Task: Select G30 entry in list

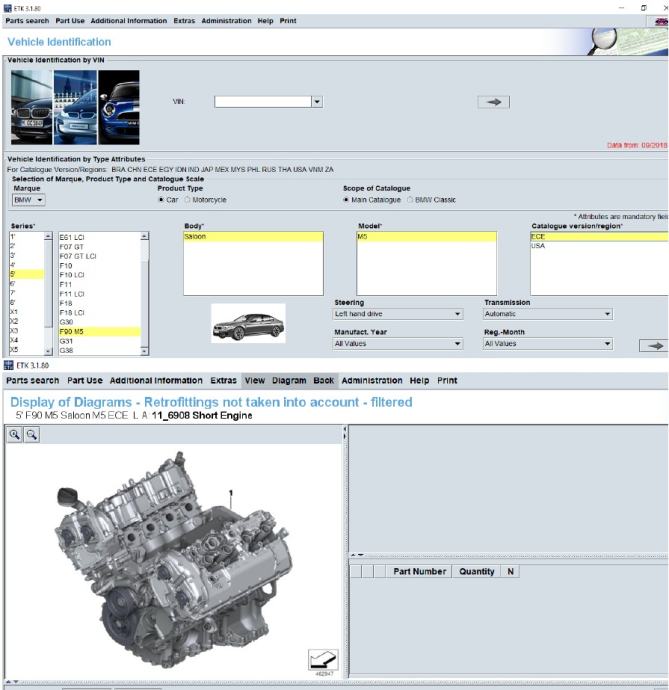Action: [99, 322]
